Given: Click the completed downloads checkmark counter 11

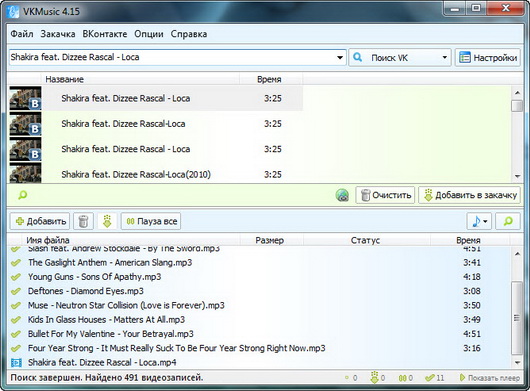Looking at the screenshot, I should pyautogui.click(x=435, y=378).
